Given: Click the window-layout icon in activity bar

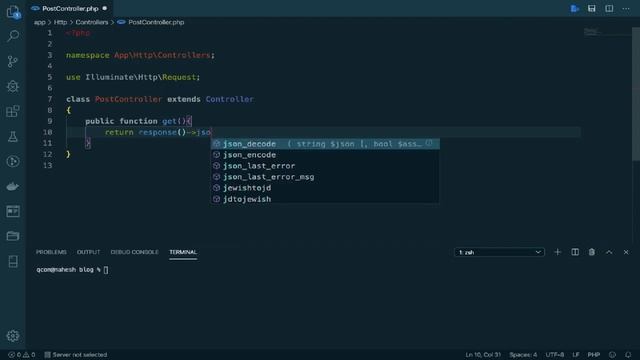Looking at the screenshot, I should pyautogui.click(x=13, y=211).
